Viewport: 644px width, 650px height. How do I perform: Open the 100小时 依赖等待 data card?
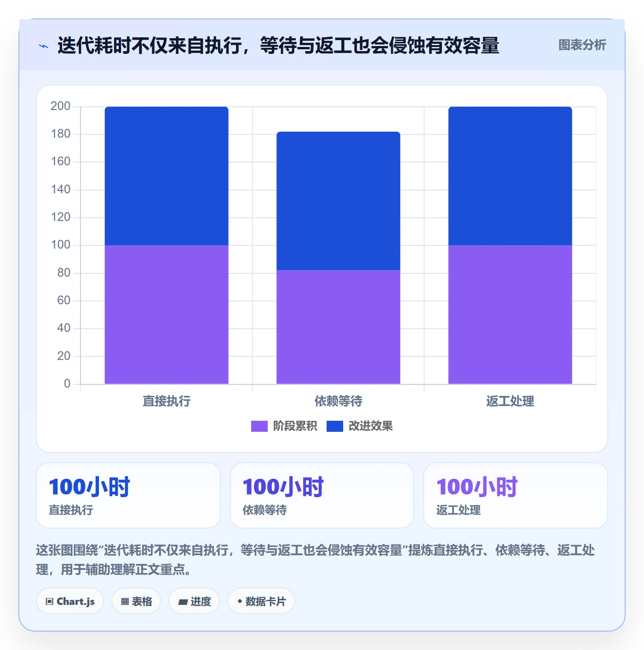tap(322, 495)
